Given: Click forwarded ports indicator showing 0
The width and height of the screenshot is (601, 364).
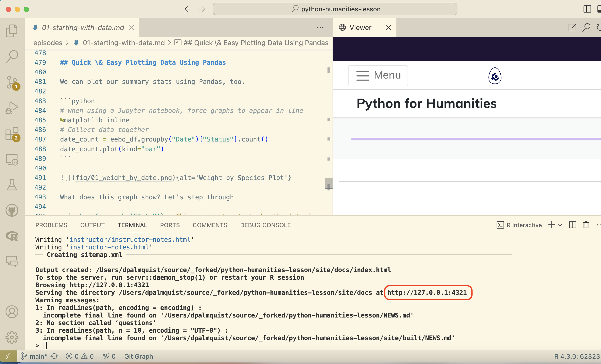Looking at the screenshot, I should [x=109, y=356].
